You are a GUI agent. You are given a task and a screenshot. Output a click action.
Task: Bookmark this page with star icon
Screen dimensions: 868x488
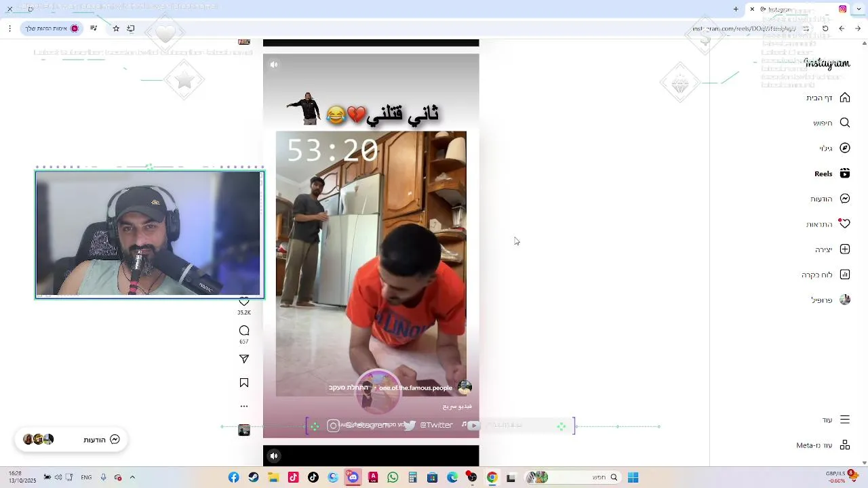pyautogui.click(x=116, y=28)
